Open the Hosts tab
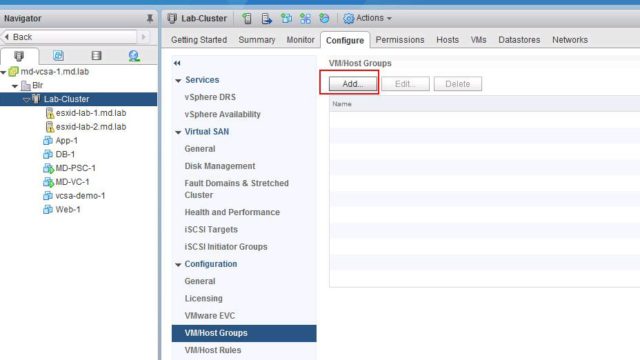The width and height of the screenshot is (640, 360). pyautogui.click(x=447, y=40)
